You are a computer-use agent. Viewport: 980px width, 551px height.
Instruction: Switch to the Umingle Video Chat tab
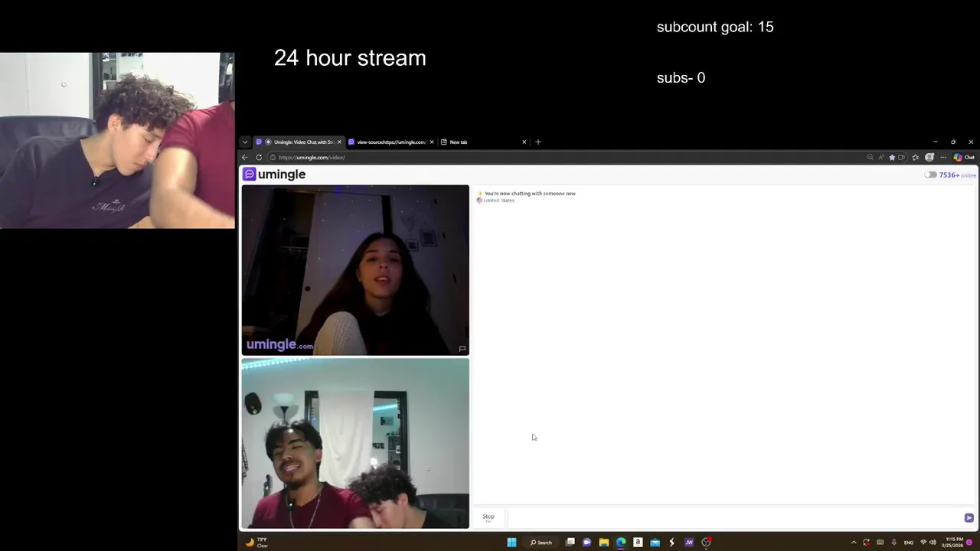299,142
